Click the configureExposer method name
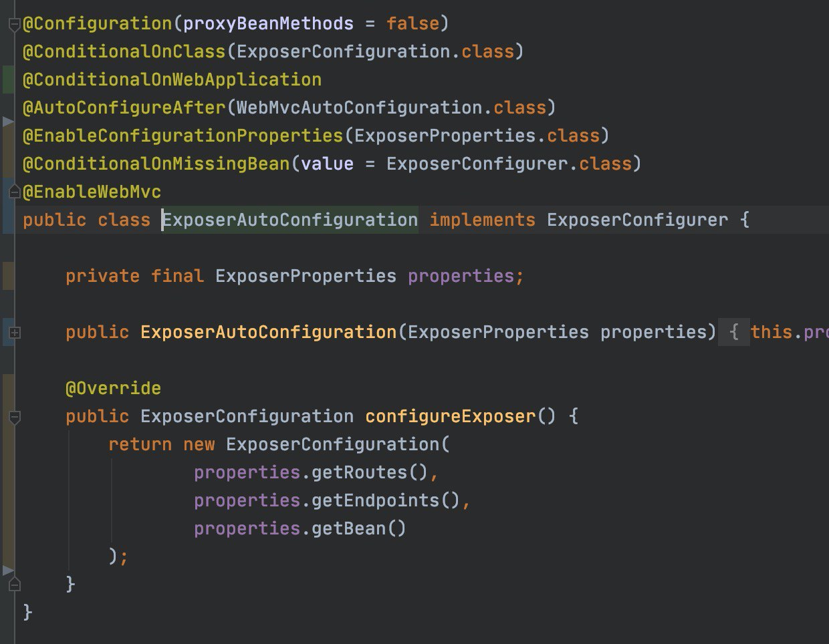Screen dimensions: 829x644 (x=450, y=416)
